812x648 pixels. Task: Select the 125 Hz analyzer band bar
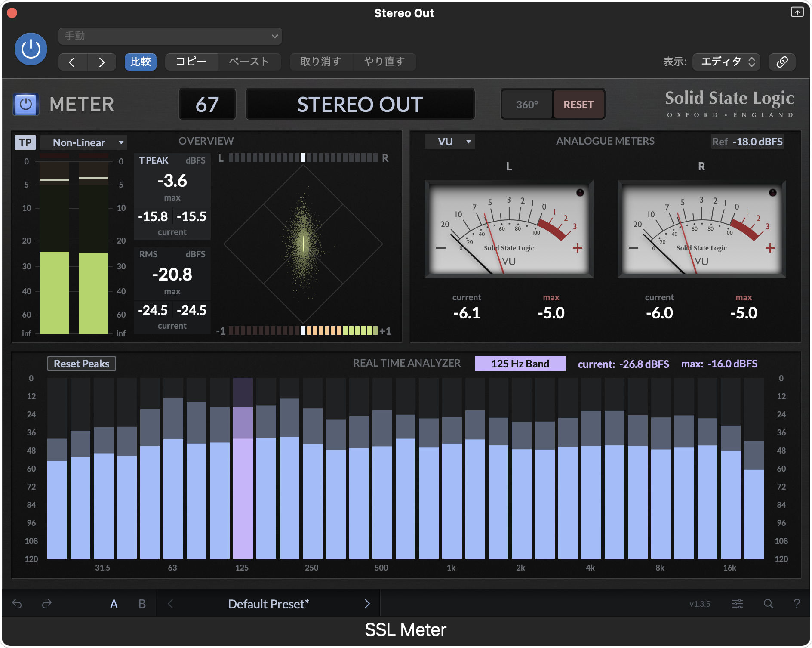point(243,495)
